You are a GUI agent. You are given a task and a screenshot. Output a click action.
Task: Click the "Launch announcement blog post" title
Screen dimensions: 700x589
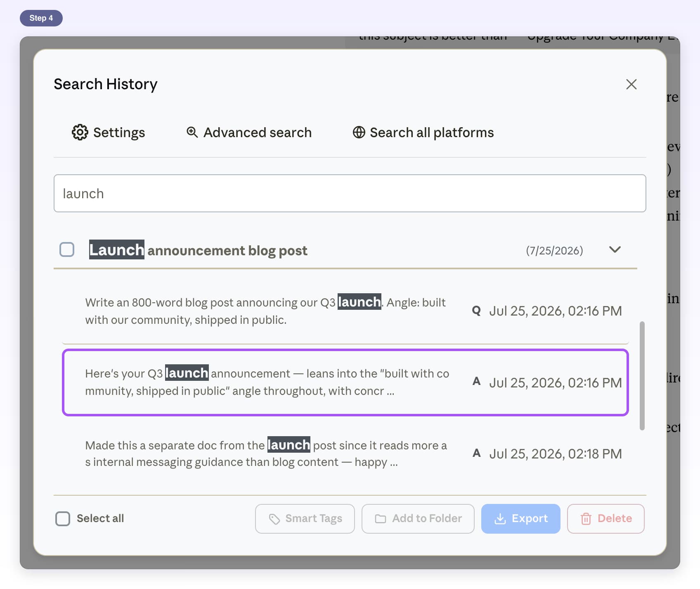(x=198, y=250)
